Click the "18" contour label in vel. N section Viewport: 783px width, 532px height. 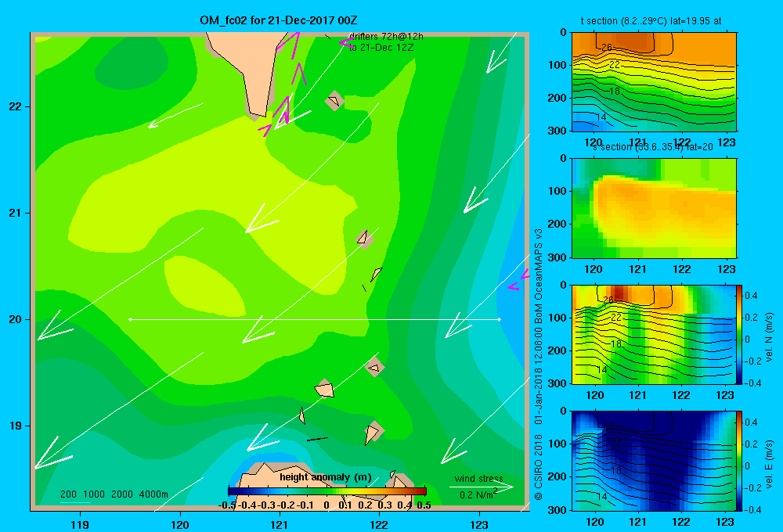point(616,343)
